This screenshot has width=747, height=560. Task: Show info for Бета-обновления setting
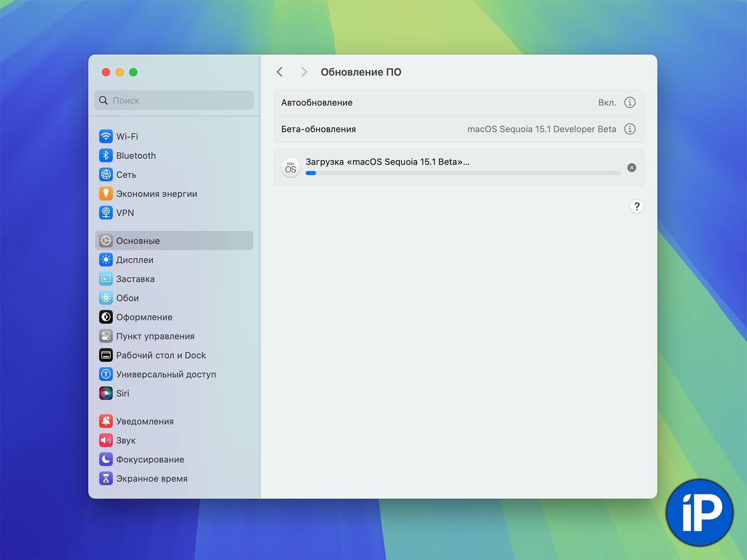click(630, 129)
